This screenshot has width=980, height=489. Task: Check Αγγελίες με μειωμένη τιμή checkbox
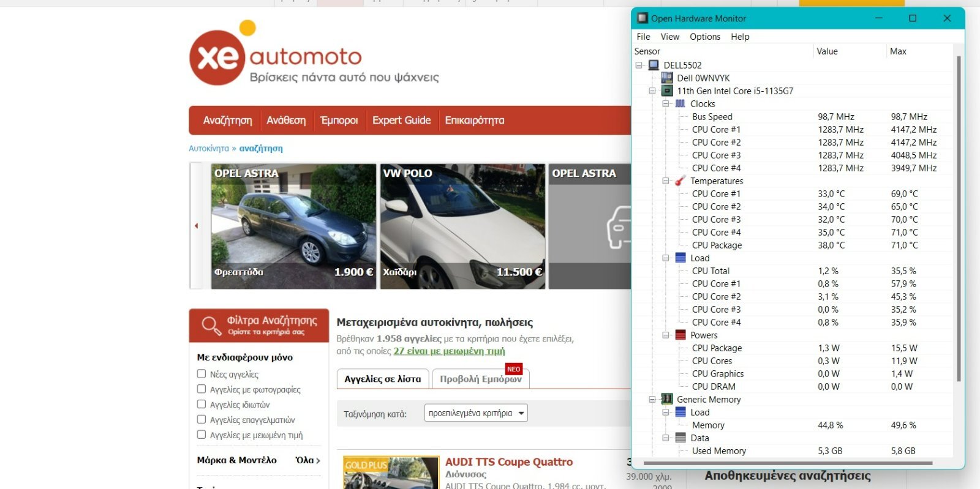201,435
